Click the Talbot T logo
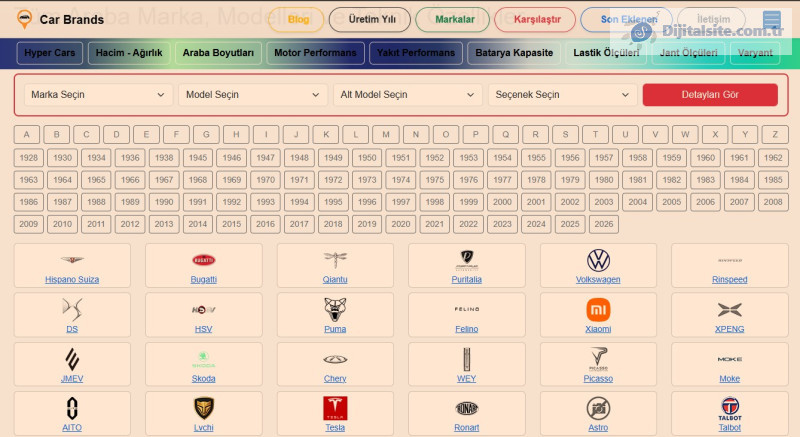800x437 pixels. coord(730,408)
